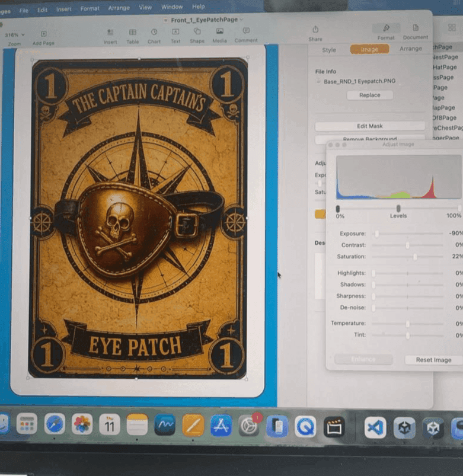Open Notes from the Dock
Image resolution: width=463 pixels, height=476 pixels.
pos(137,424)
